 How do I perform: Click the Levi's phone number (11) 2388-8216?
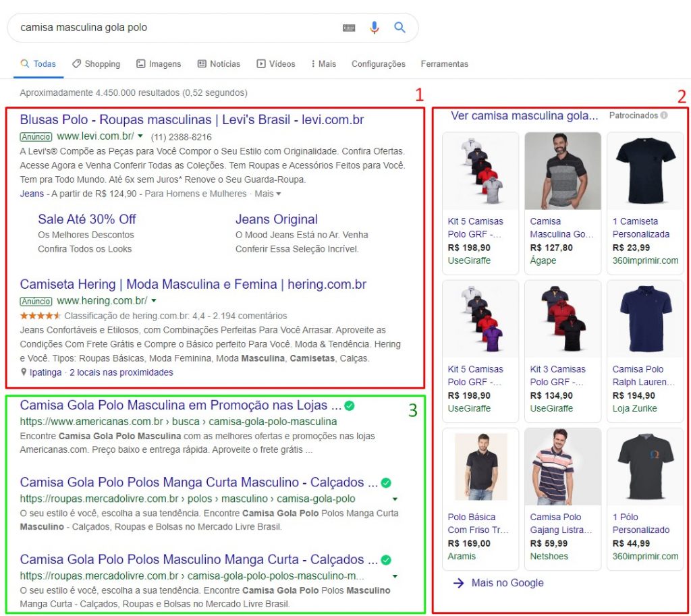point(181,137)
